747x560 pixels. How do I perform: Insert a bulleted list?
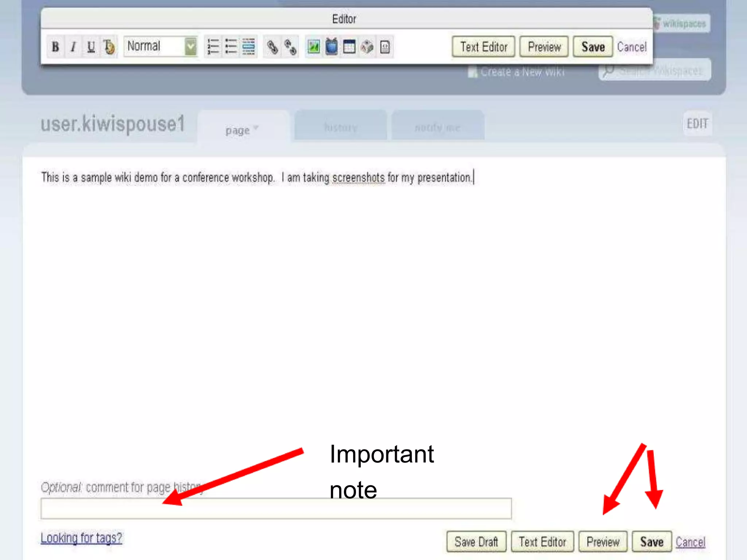coord(231,47)
